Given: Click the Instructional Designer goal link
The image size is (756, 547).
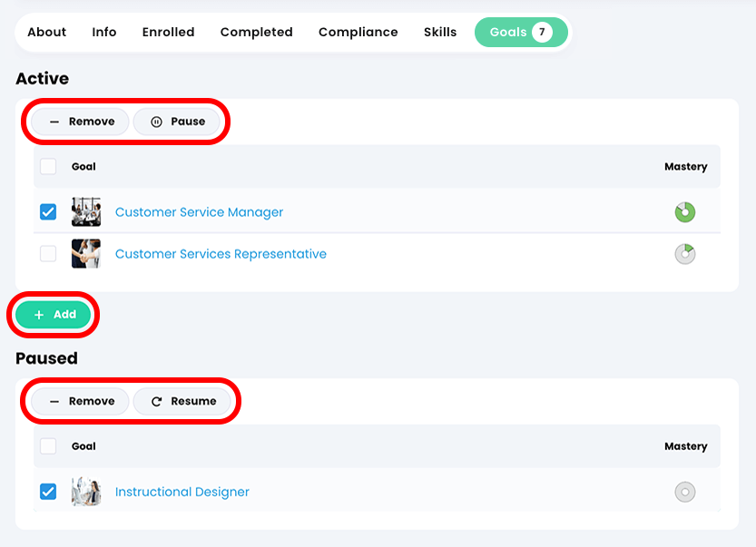Looking at the screenshot, I should click(x=182, y=491).
